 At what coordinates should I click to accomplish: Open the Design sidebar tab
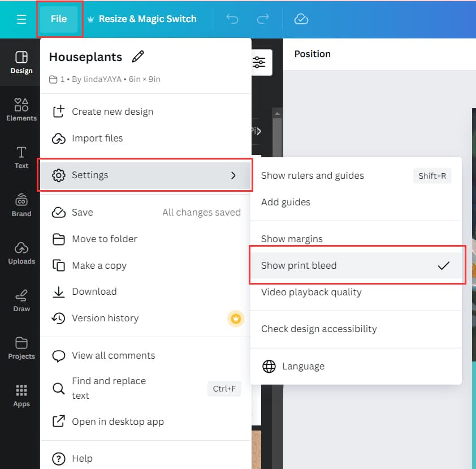pyautogui.click(x=21, y=63)
